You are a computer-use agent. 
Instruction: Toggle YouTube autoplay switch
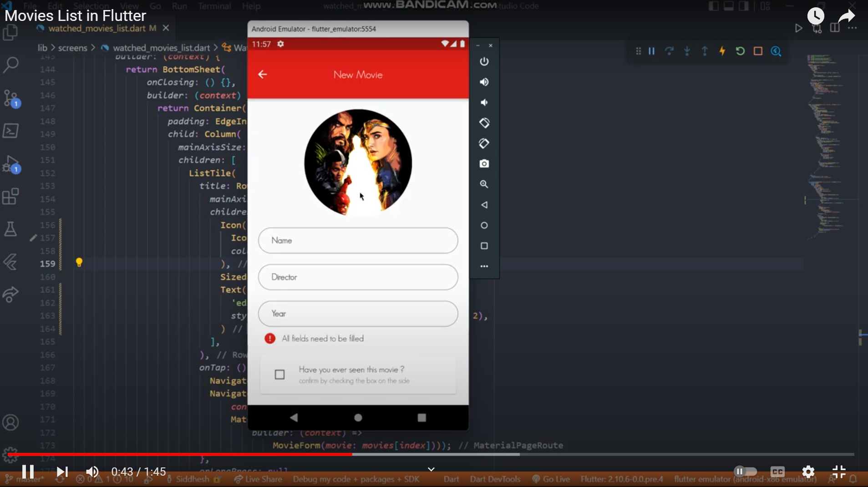pos(745,472)
